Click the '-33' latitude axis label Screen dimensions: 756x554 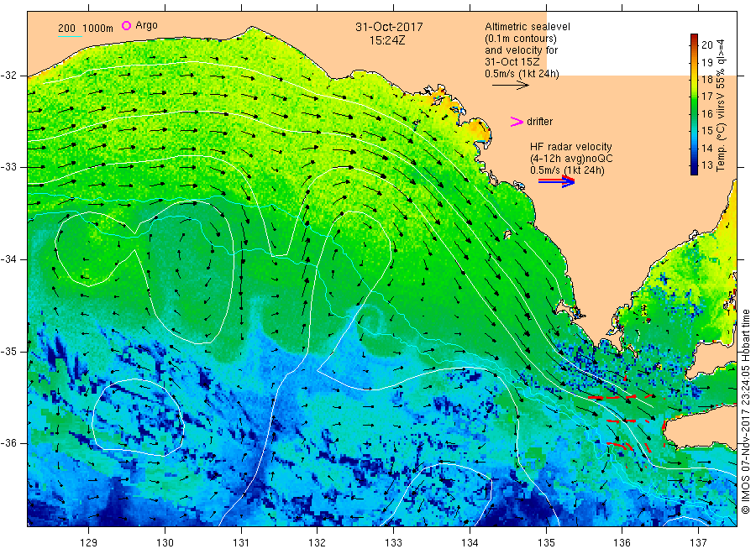[x=8, y=167]
